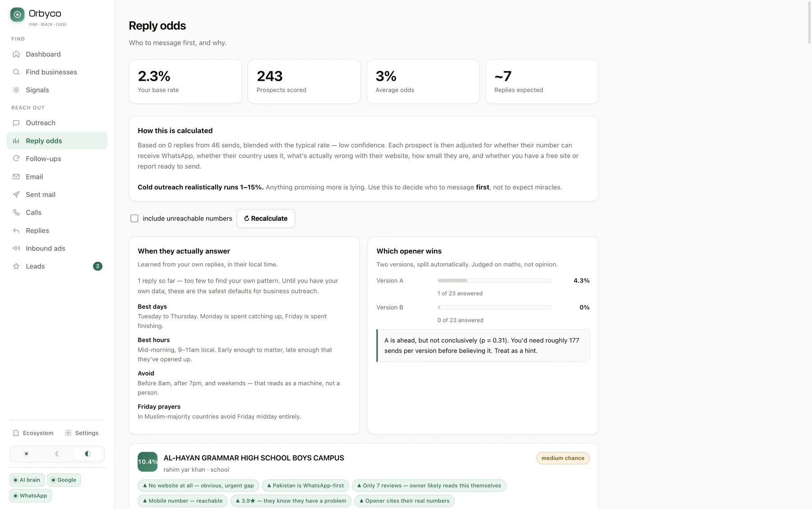Viewport: 812px width, 509px height.
Task: Click the Email envelope icon
Action: point(16,177)
